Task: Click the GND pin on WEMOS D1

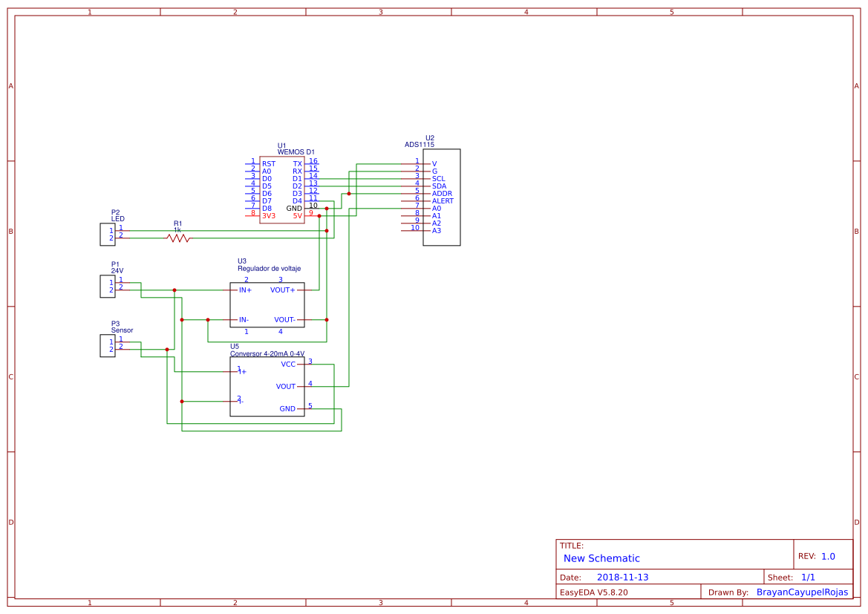Action: pyautogui.click(x=293, y=209)
